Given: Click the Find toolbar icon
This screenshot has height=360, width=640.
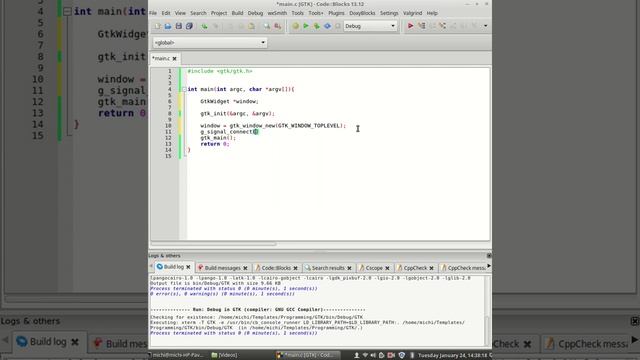Looking at the screenshot, I should pyautogui.click(x=267, y=26).
